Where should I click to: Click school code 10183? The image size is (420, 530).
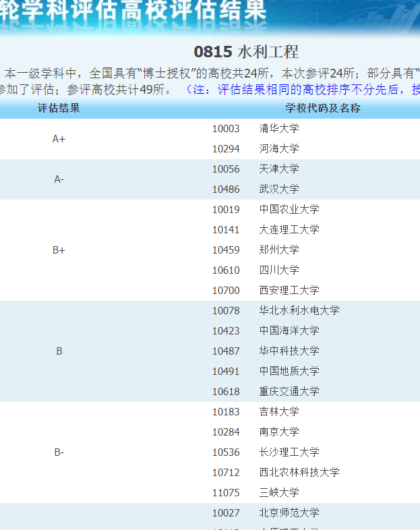click(226, 412)
